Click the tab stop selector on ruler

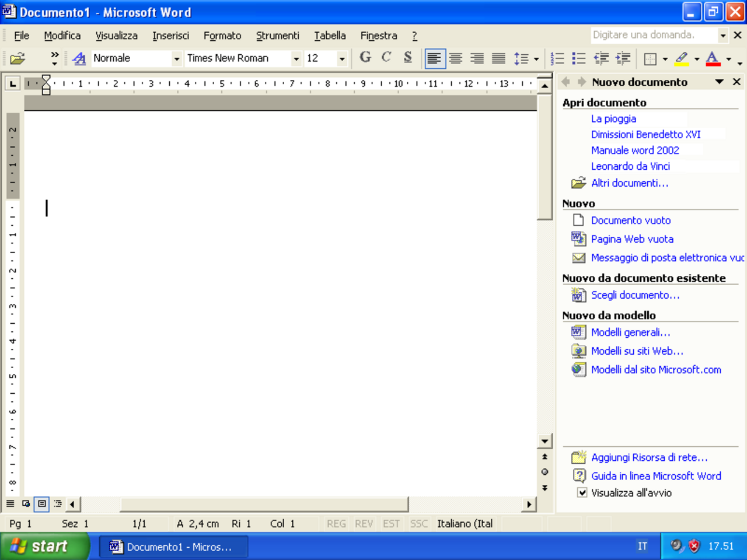pos(12,83)
